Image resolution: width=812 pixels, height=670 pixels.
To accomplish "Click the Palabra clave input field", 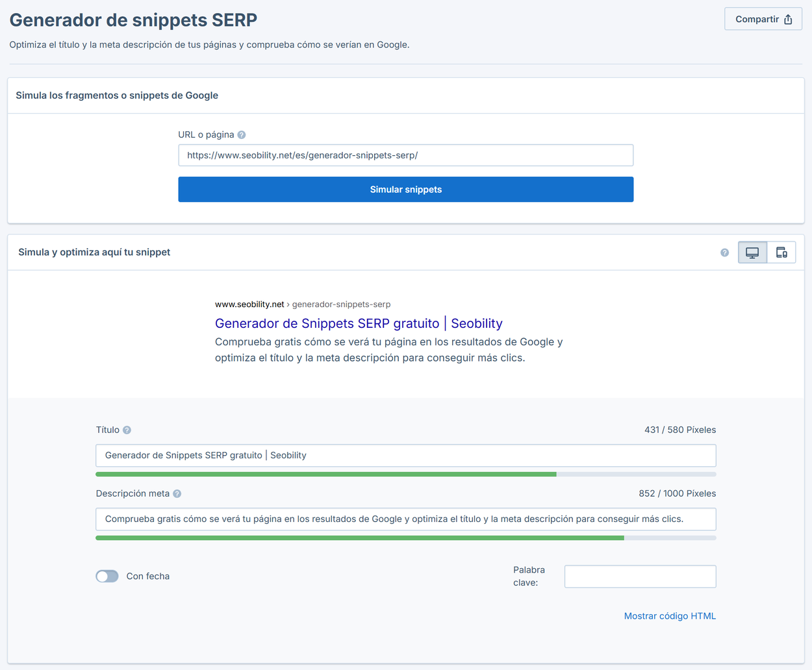I will pyautogui.click(x=641, y=577).
